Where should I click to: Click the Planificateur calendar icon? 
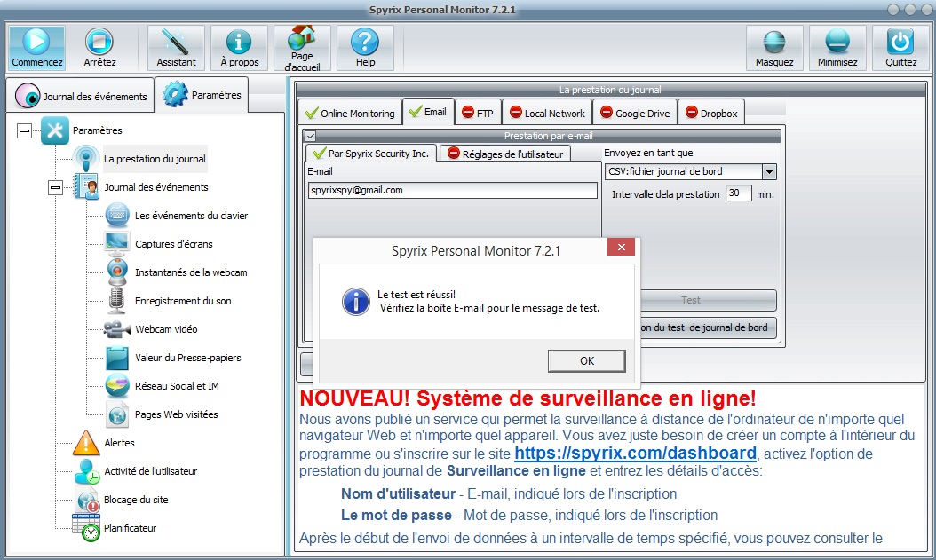click(x=86, y=528)
